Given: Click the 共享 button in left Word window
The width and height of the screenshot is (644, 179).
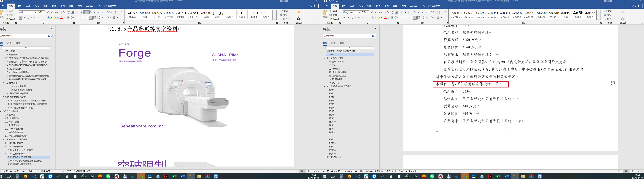Looking at the screenshot, I should coord(313,6).
